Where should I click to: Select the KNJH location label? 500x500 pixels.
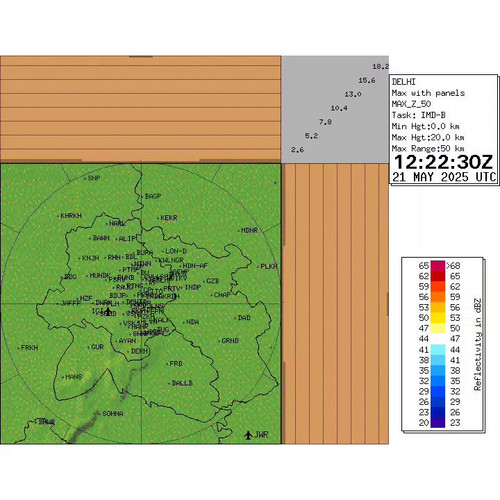tap(90, 258)
